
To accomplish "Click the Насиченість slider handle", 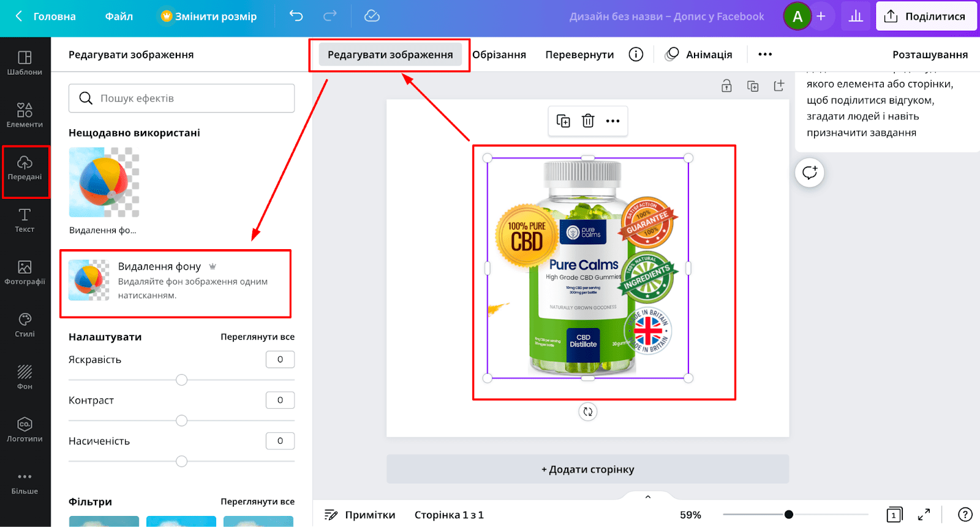I will tap(181, 462).
